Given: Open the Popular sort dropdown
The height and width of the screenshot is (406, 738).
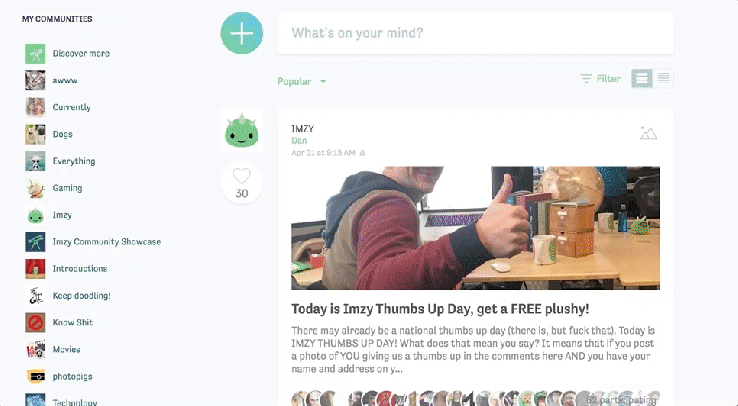Looking at the screenshot, I should click(302, 81).
